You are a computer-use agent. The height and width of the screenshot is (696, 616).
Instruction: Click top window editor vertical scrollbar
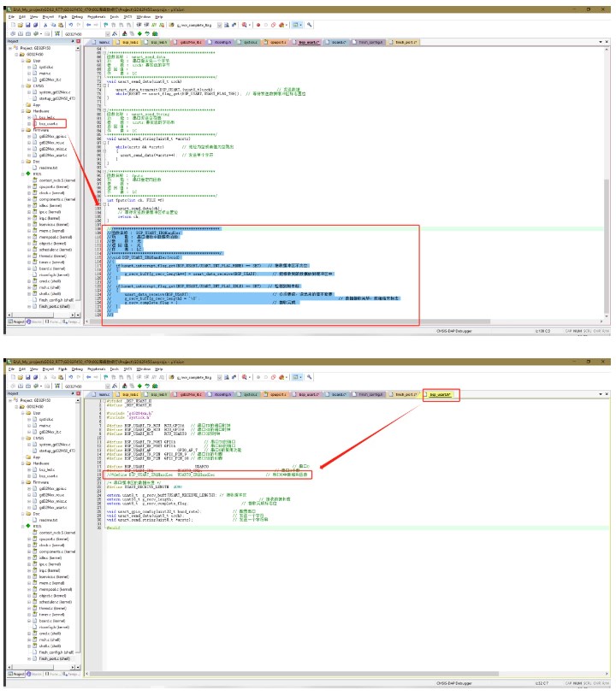607,247
